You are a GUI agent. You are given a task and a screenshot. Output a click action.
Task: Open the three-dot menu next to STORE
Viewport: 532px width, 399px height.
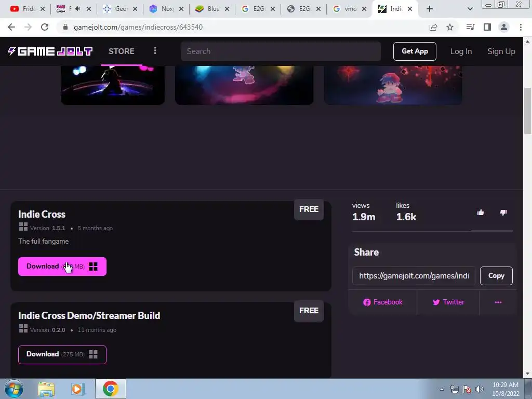(155, 51)
